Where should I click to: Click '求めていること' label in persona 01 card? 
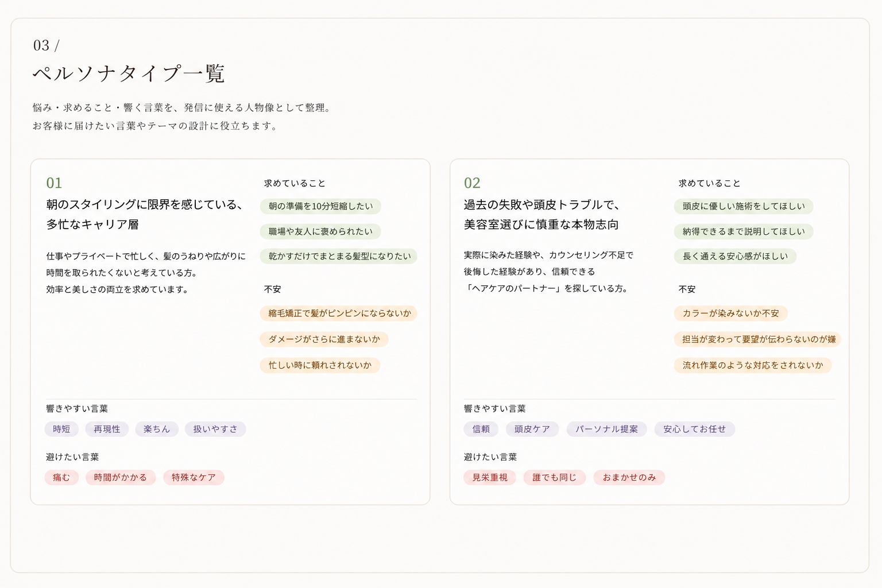(295, 183)
